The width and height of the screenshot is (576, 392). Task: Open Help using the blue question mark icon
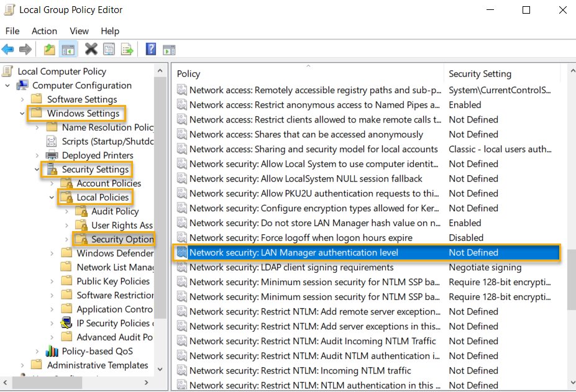coord(150,49)
